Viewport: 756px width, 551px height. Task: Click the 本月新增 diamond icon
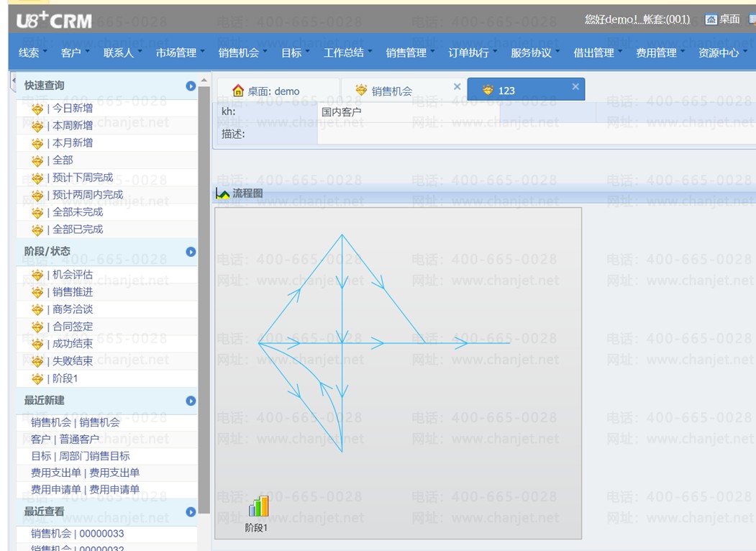tap(37, 144)
